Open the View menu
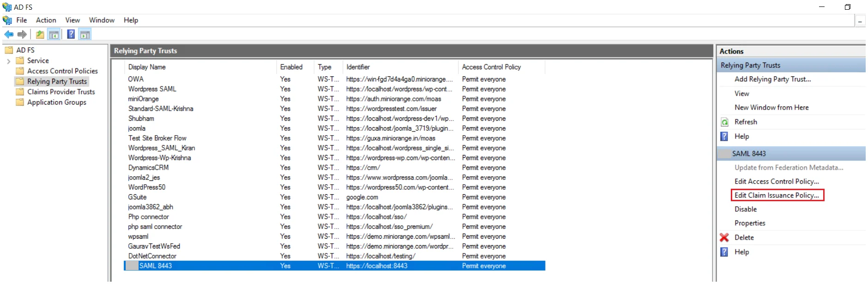The width and height of the screenshot is (868, 284). pyautogui.click(x=73, y=20)
